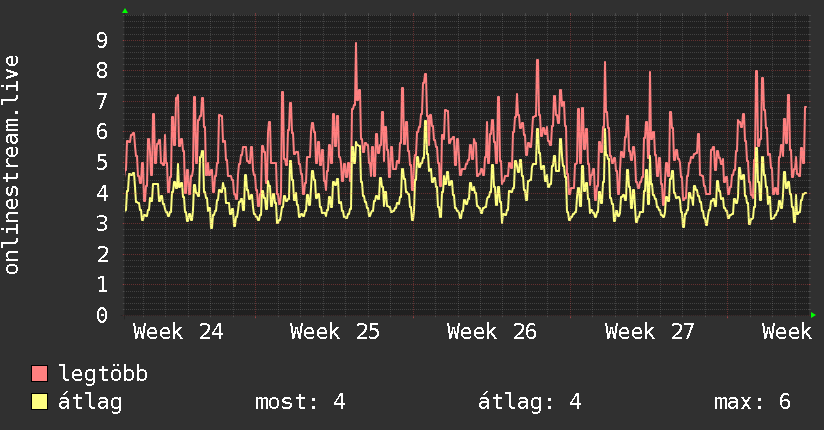Viewport: 824px width, 430px height.
Task: Click the y-axis value 3 label
Action: 102,223
